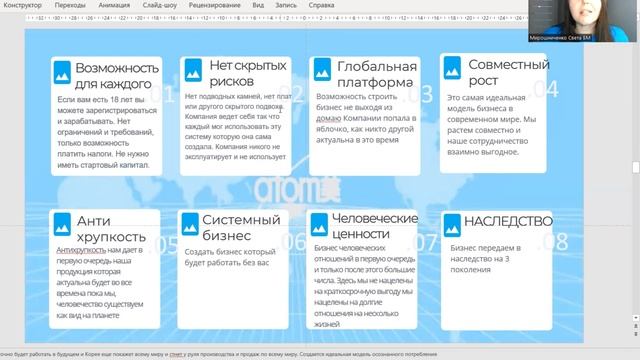This screenshot has height=360, width=640.
Task: Select the heading Глобальная платформа
Action: click(377, 74)
